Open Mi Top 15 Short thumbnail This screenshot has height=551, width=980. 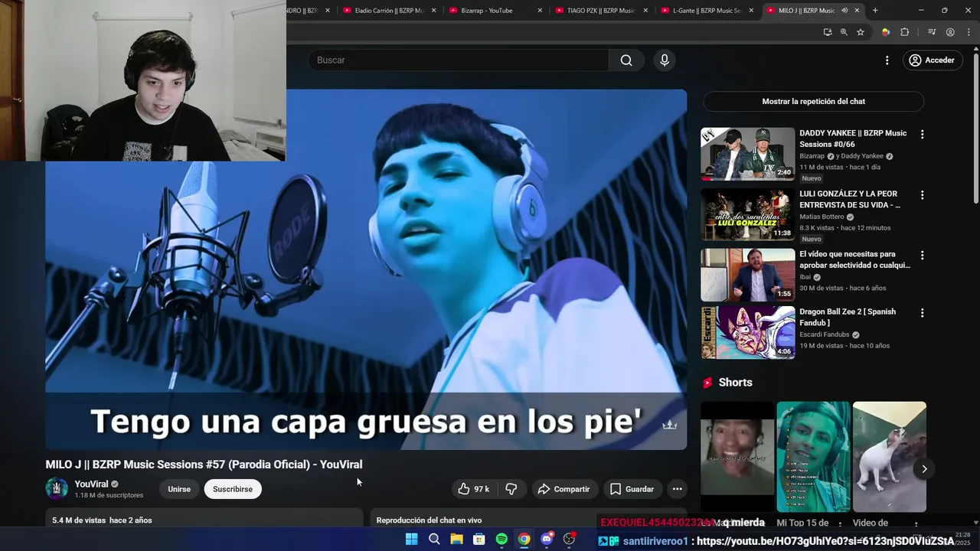(x=813, y=457)
